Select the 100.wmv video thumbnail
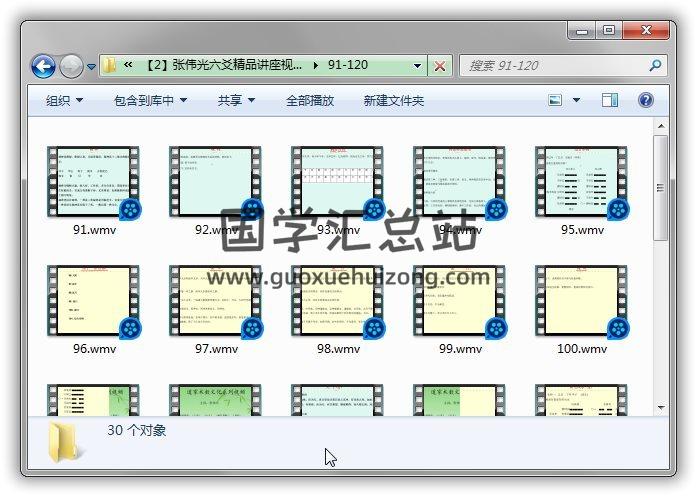The image size is (697, 497). pos(581,301)
